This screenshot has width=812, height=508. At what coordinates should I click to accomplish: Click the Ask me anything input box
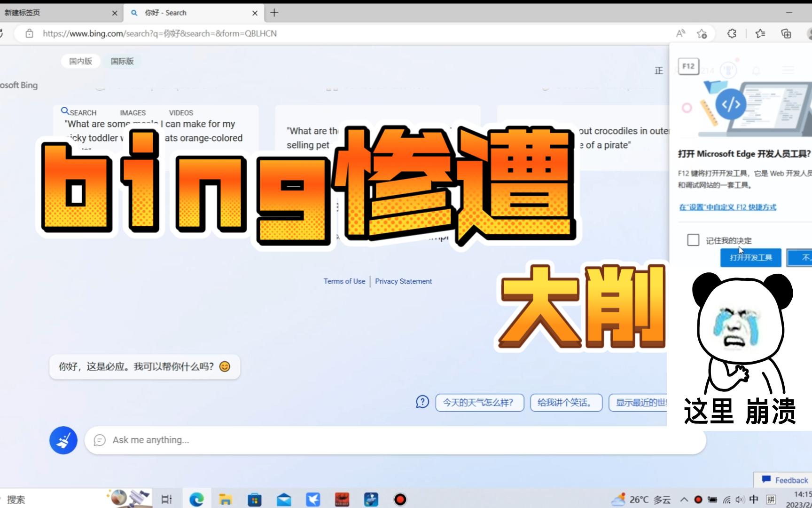click(x=395, y=440)
